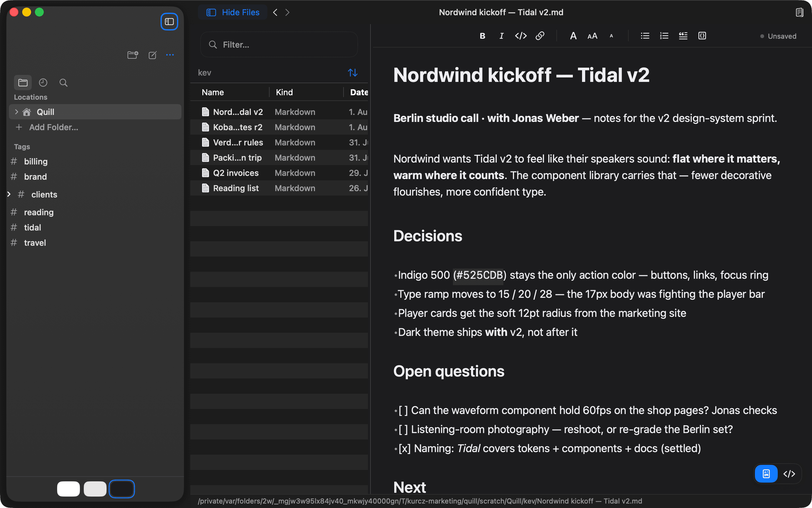This screenshot has width=812, height=508.
Task: Sort by the Kind column header
Action: 284,92
